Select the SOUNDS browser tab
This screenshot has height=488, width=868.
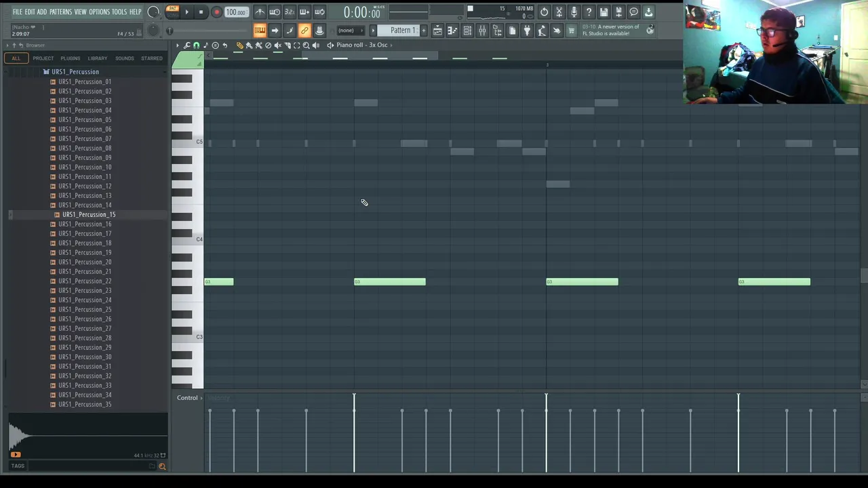(x=125, y=58)
